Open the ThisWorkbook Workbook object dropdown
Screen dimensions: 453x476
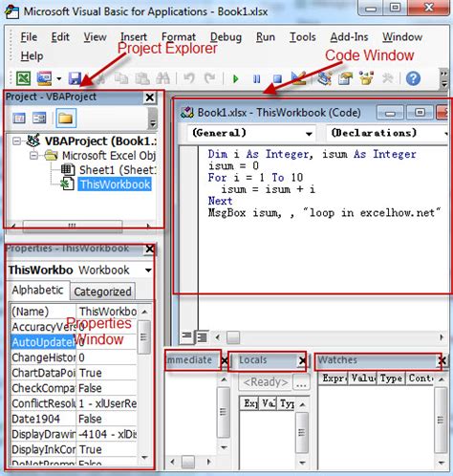[148, 270]
